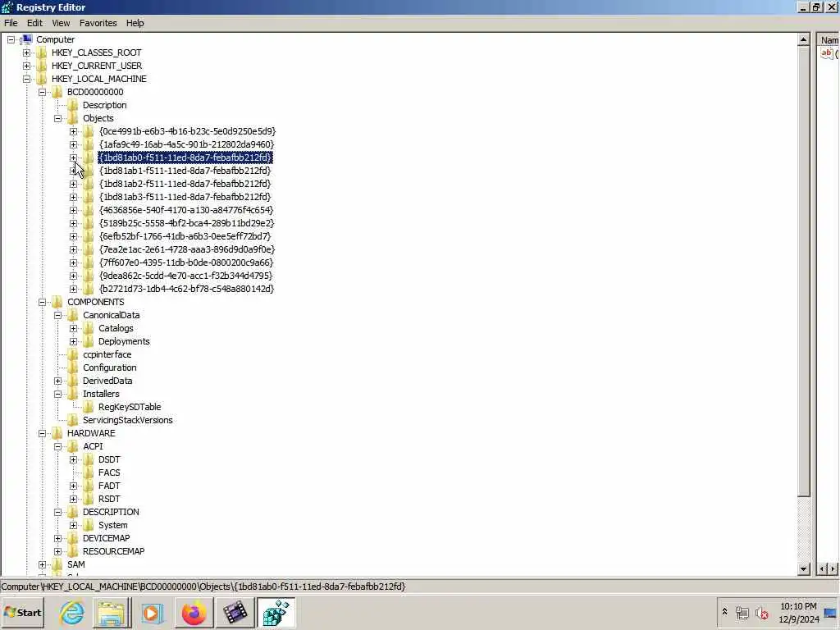Click the vertical scrollbar thumb
The width and height of the screenshot is (840, 630).
804,272
